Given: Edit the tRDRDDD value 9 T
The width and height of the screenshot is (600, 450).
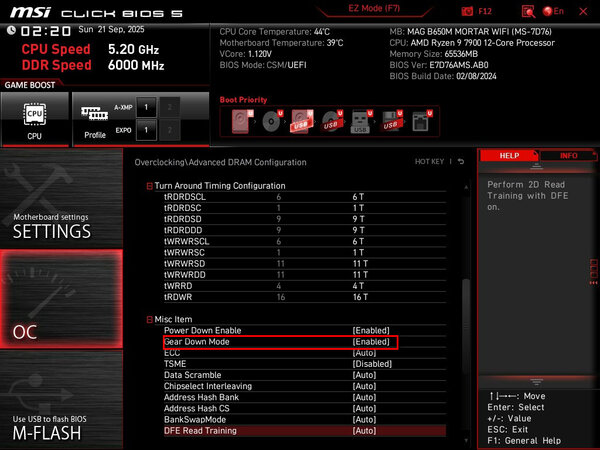Looking at the screenshot, I should [358, 230].
